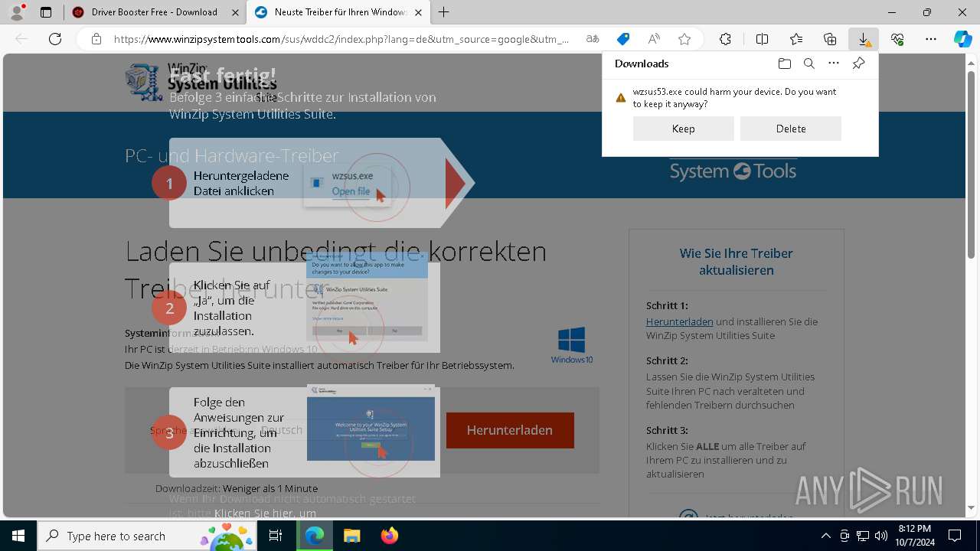This screenshot has width=980, height=551.
Task: Open Collections in toolbar
Action: tap(830, 39)
